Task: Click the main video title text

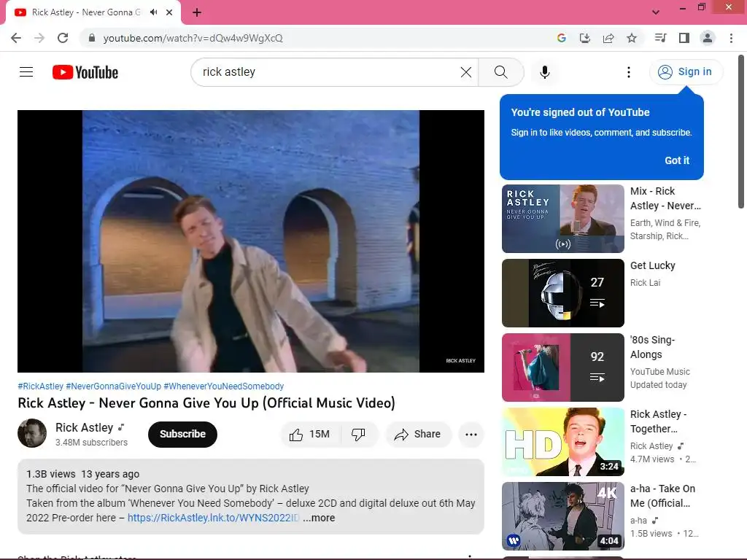Action: (x=206, y=402)
